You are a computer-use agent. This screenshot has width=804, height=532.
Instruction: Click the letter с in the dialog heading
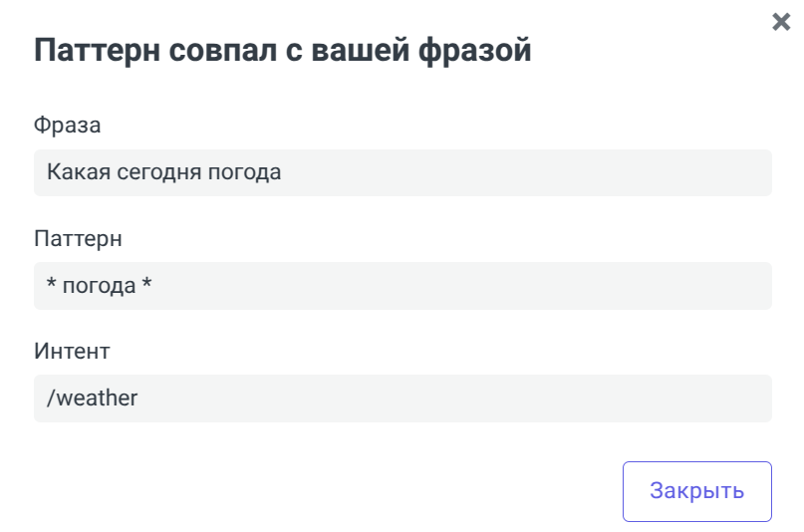coord(303,50)
